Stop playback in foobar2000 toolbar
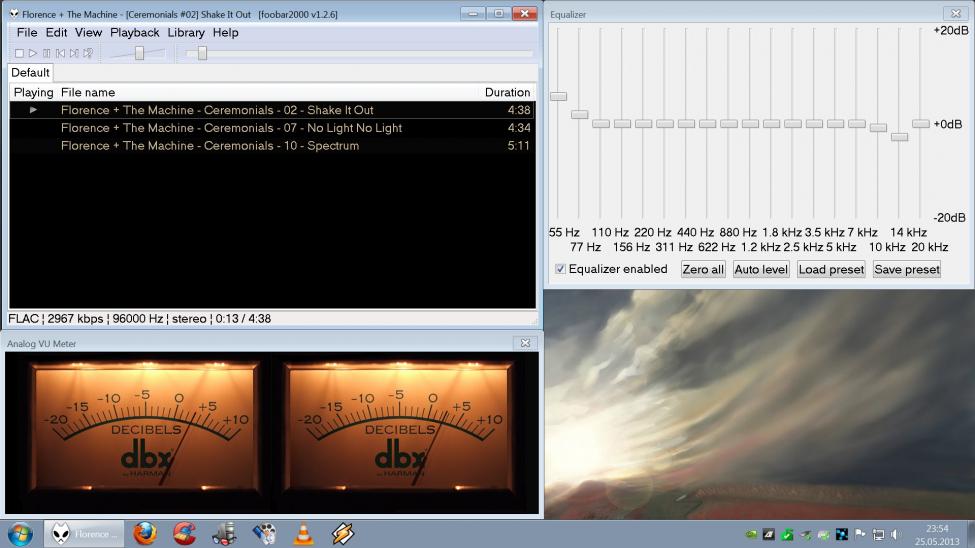The height and width of the screenshot is (548, 975). click(19, 53)
